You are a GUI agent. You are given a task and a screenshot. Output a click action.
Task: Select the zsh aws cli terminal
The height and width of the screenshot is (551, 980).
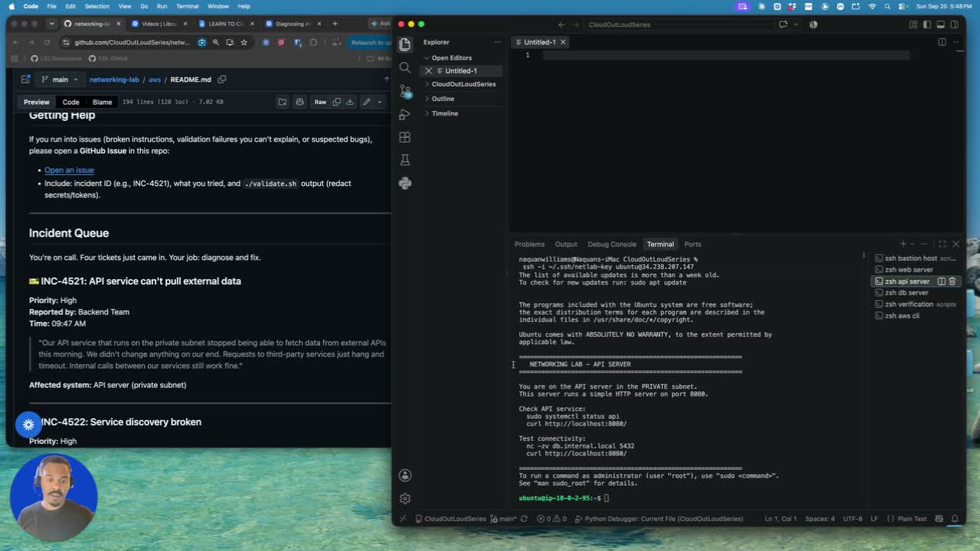(915, 315)
